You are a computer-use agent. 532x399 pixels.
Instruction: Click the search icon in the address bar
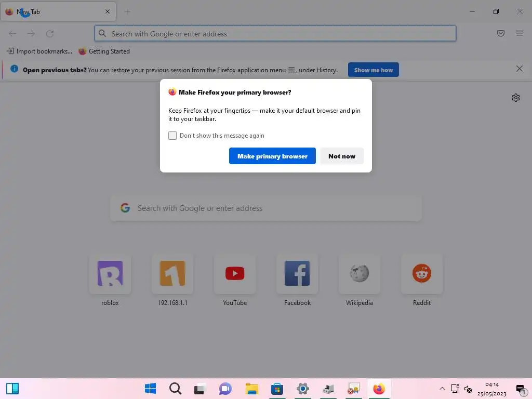[x=102, y=33]
